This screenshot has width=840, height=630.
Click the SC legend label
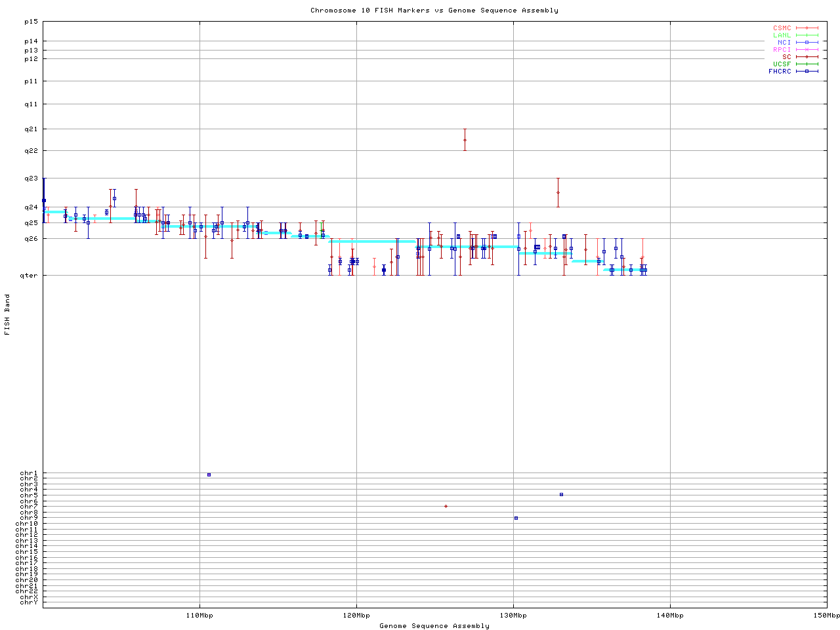(786, 56)
